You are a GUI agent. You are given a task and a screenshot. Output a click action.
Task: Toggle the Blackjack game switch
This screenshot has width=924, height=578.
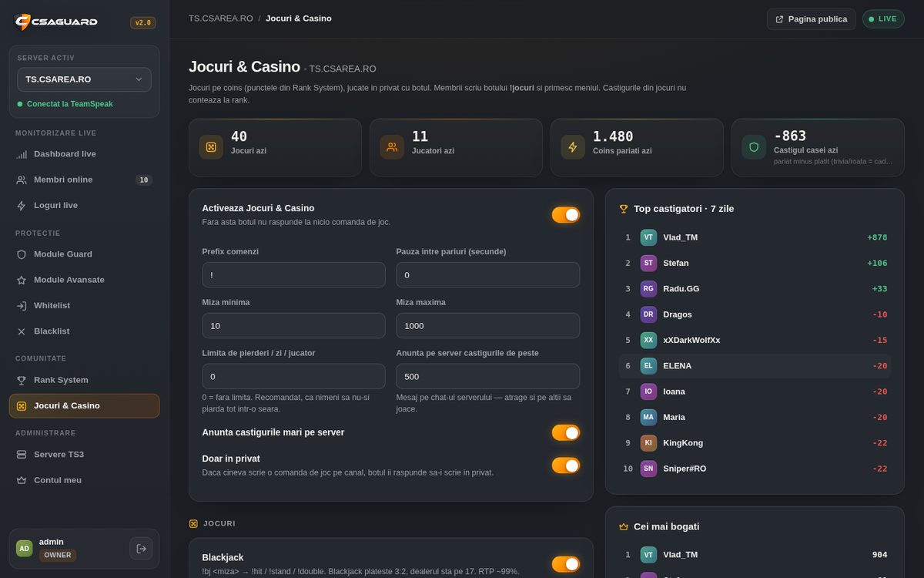pos(566,565)
